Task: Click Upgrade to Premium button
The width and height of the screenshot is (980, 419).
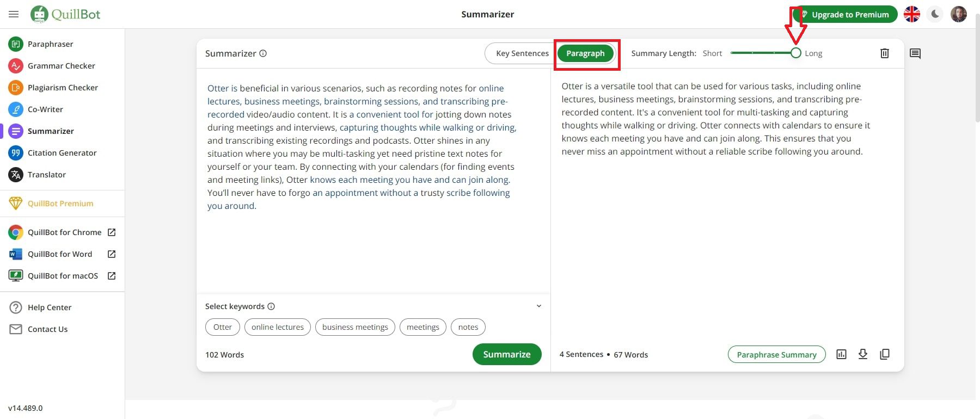Action: click(x=845, y=15)
